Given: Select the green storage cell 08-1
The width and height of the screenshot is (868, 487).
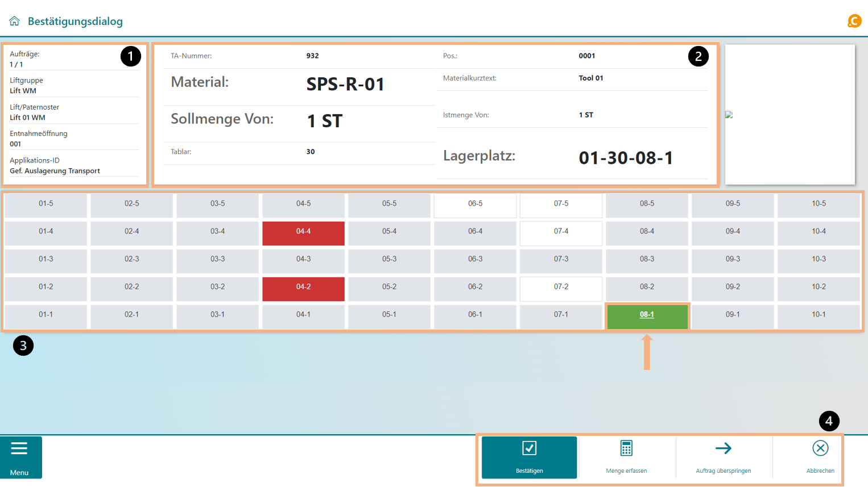Looking at the screenshot, I should click(647, 315).
